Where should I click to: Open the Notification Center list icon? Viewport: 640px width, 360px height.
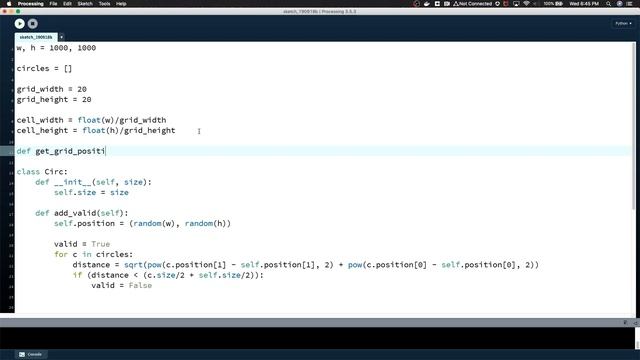[x=629, y=4]
